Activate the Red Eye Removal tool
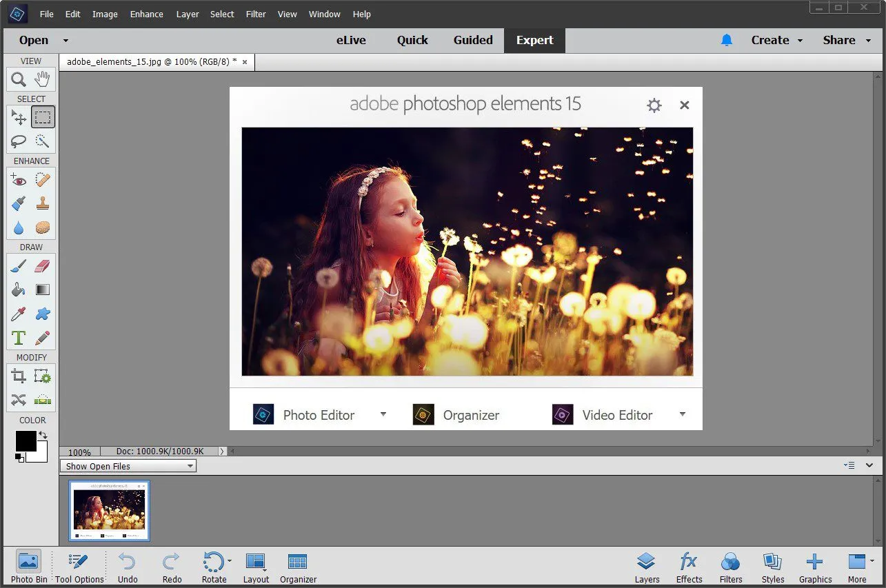Image resolution: width=886 pixels, height=588 pixels. pyautogui.click(x=19, y=179)
